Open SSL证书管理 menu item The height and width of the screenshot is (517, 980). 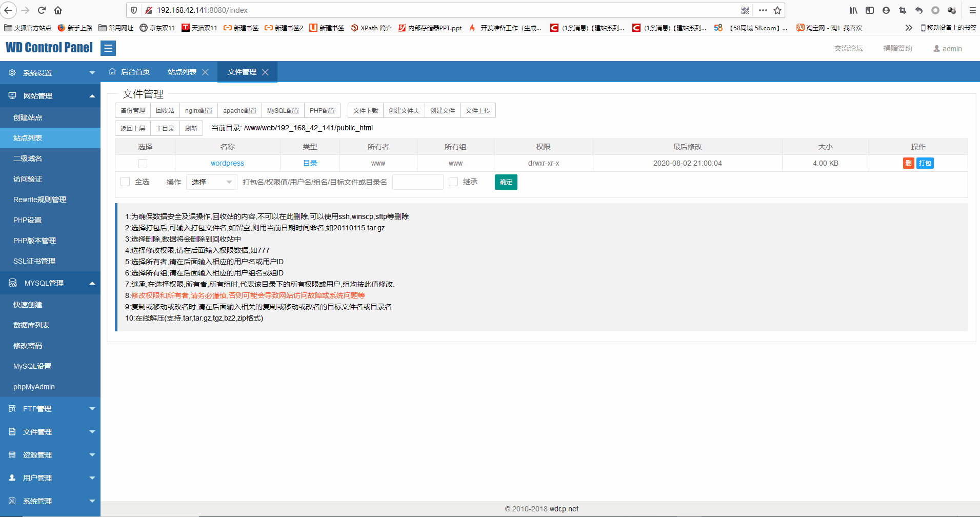pos(50,261)
